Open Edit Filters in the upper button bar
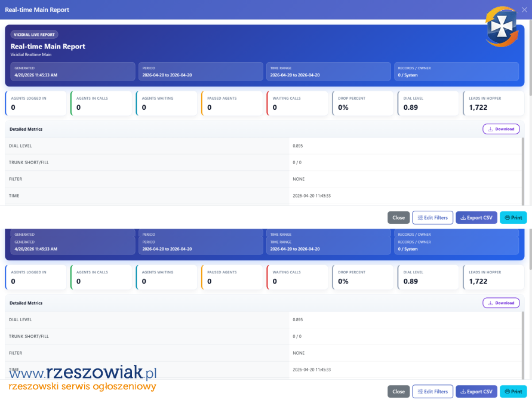 tap(432, 218)
